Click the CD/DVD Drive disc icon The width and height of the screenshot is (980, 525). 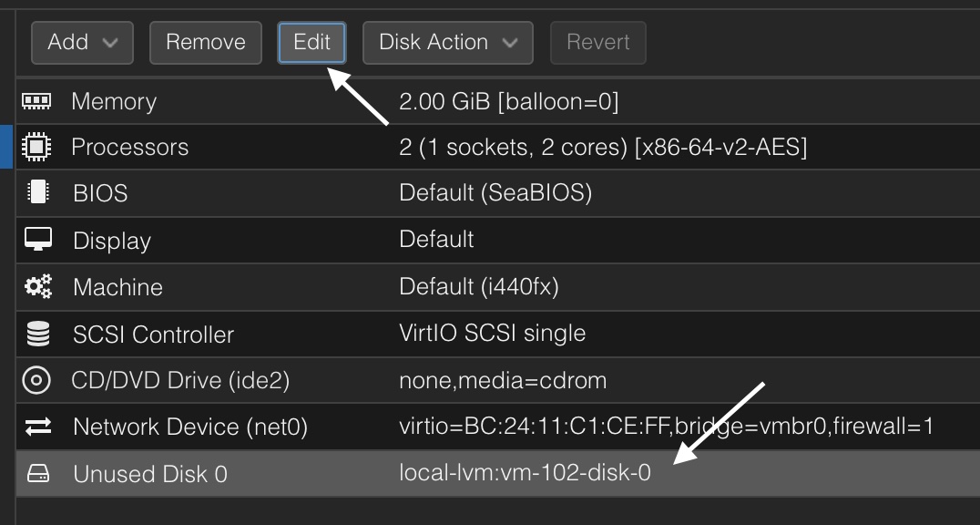coord(36,380)
